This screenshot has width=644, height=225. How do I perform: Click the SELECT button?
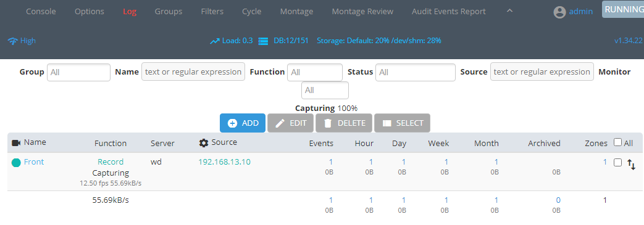point(402,123)
